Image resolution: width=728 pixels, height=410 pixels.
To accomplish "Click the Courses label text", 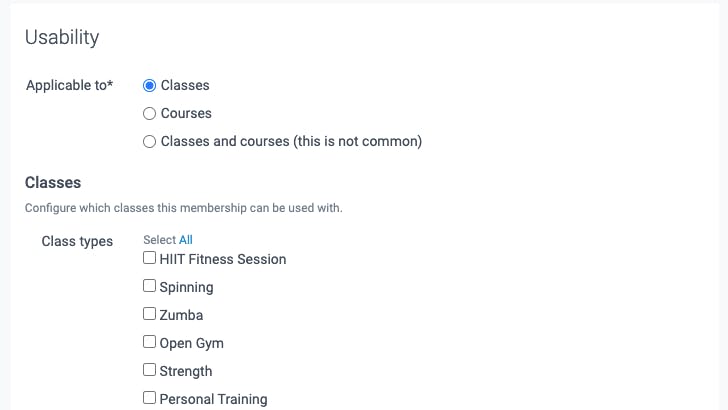I will [186, 113].
